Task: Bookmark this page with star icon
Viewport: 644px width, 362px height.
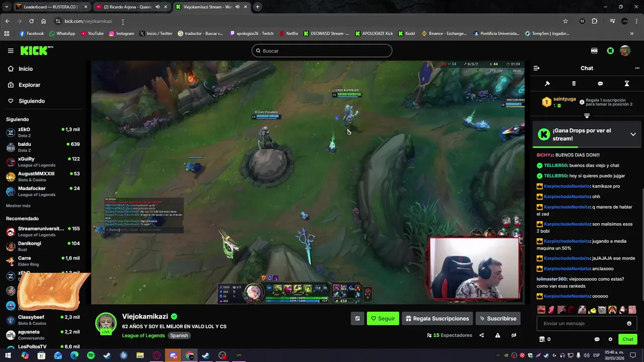Action: [x=566, y=21]
